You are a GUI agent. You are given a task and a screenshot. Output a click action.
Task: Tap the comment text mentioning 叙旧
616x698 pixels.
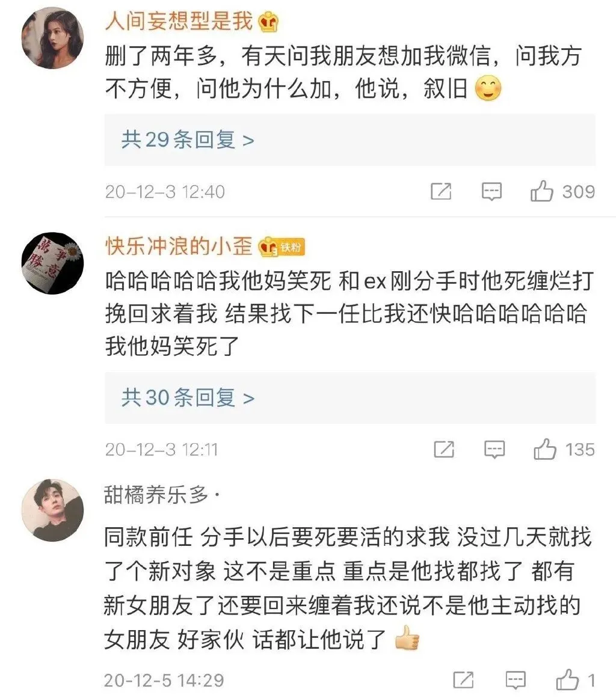343,72
